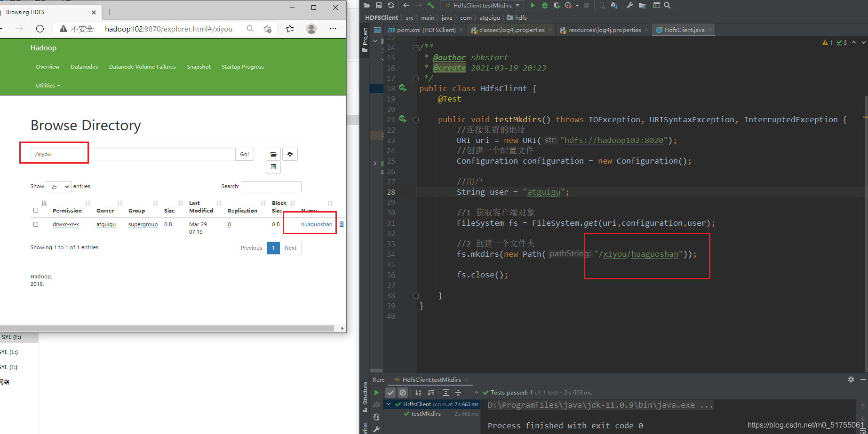The width and height of the screenshot is (868, 434).
Task: Start debugging with the green bug icon
Action: coord(545,5)
